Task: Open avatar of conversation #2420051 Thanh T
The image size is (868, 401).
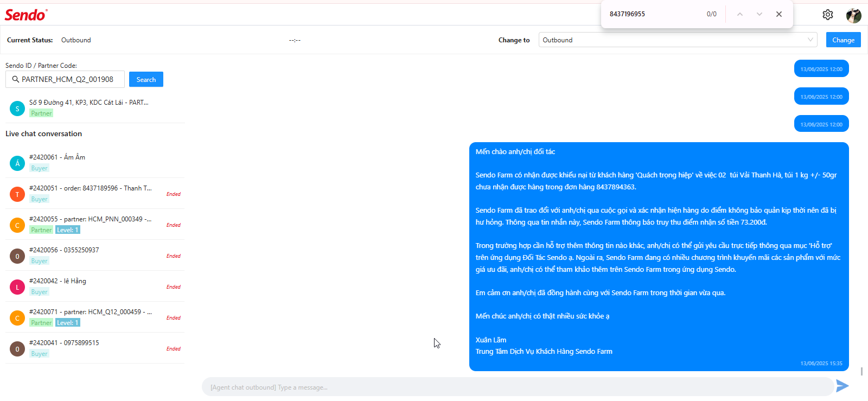Action: (17, 194)
